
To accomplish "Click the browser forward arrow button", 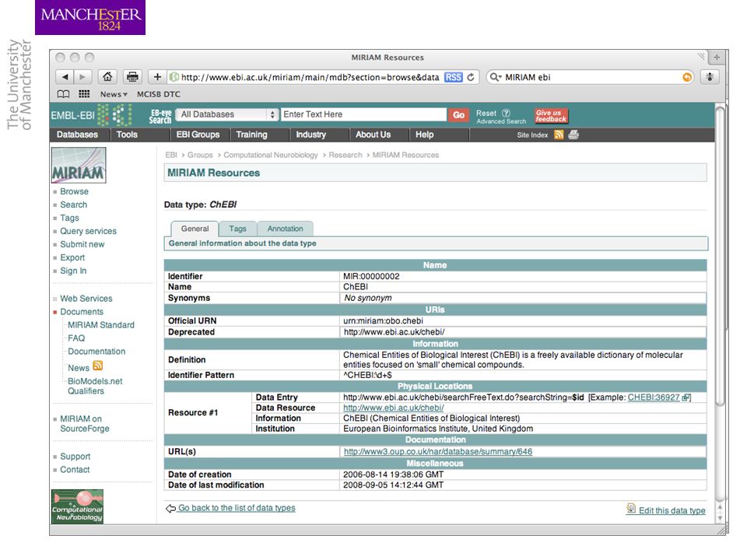I will 82,77.
